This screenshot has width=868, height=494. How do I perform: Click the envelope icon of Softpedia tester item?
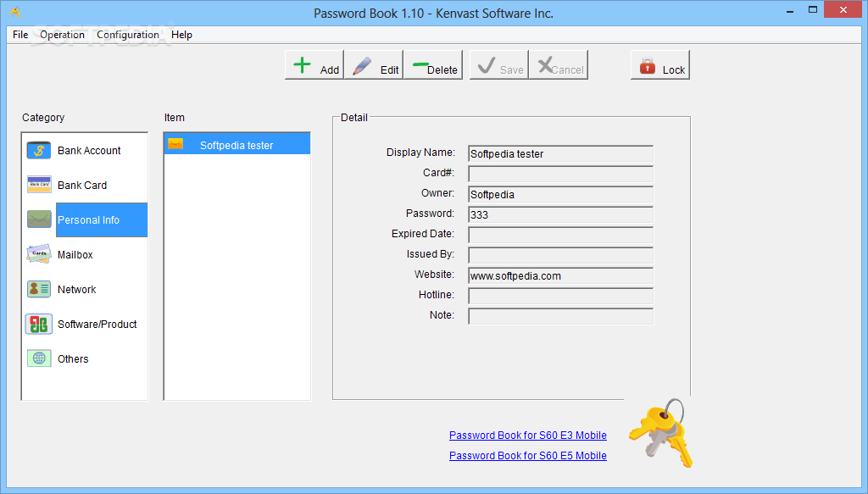[x=175, y=144]
